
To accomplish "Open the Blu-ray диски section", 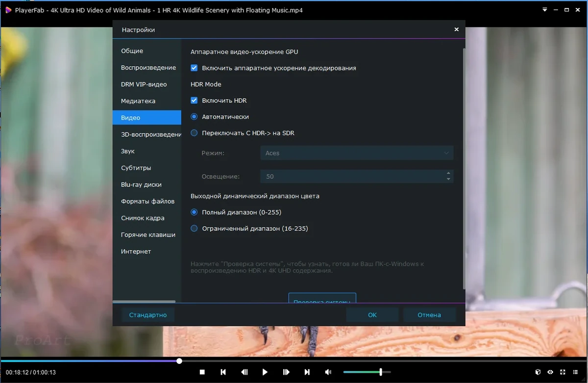I will 147,184.
